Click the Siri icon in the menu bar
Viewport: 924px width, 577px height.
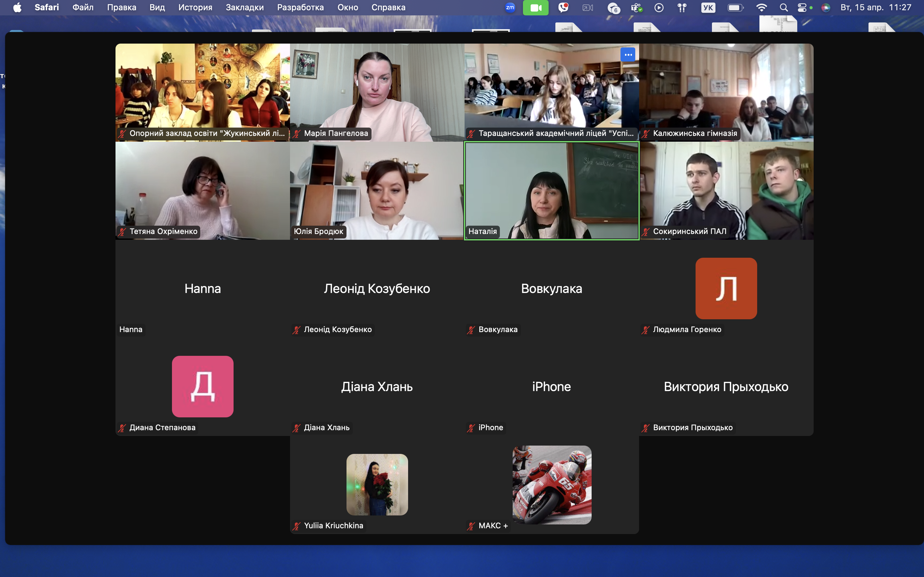point(826,8)
